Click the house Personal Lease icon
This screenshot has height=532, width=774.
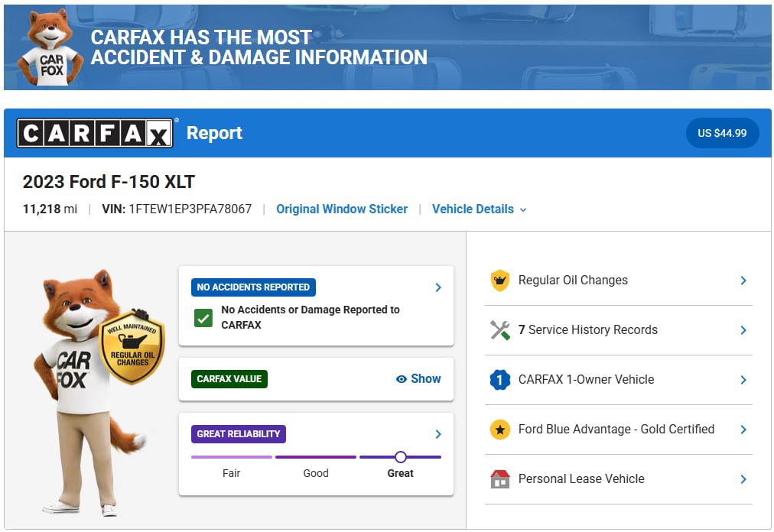pos(499,478)
